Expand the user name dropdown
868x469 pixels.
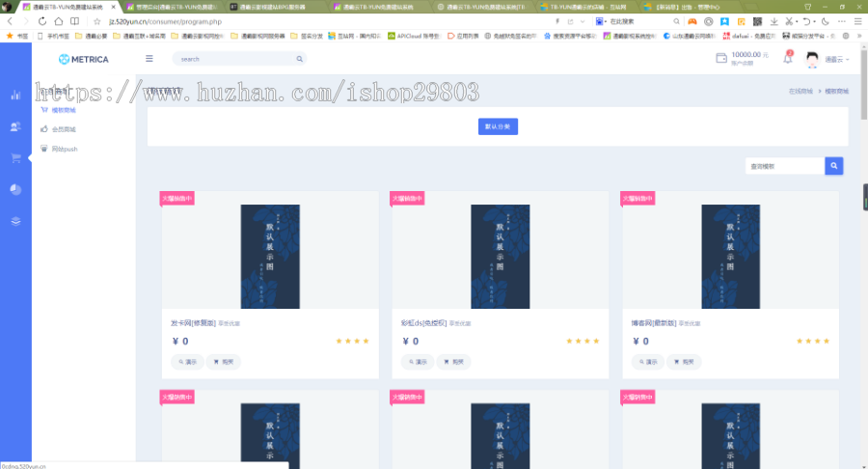836,59
